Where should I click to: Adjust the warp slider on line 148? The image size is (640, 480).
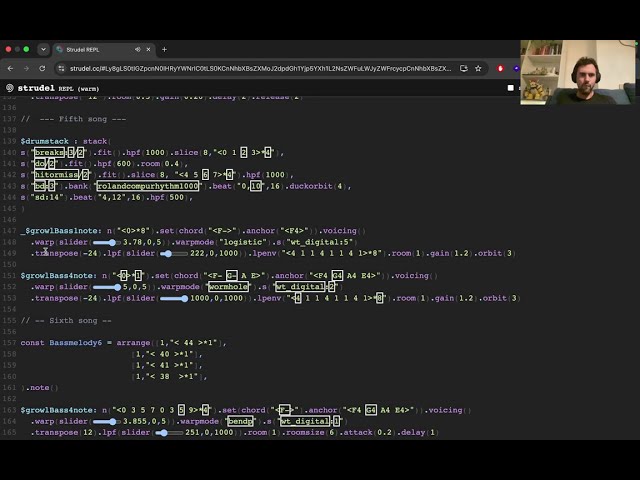[x=107, y=242]
